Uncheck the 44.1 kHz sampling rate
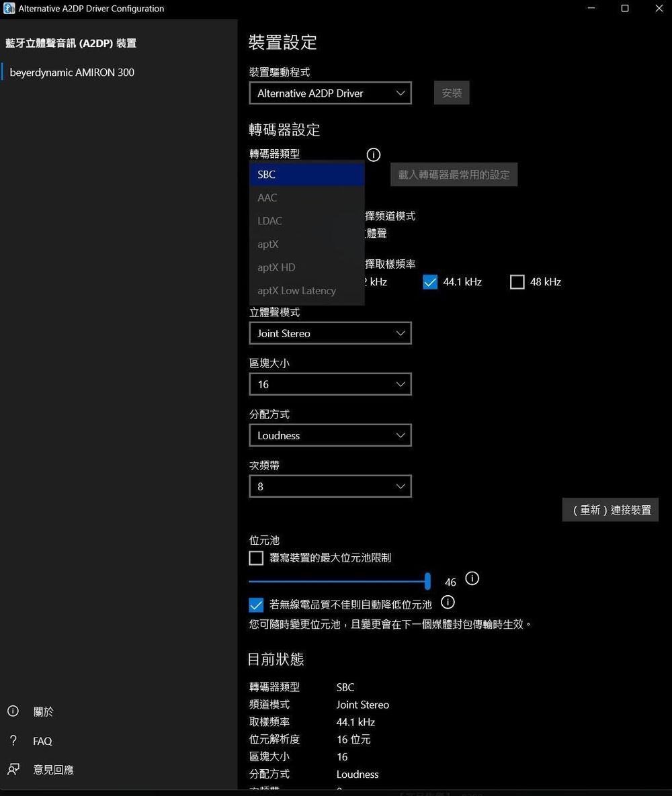The width and height of the screenshot is (672, 796). click(430, 282)
